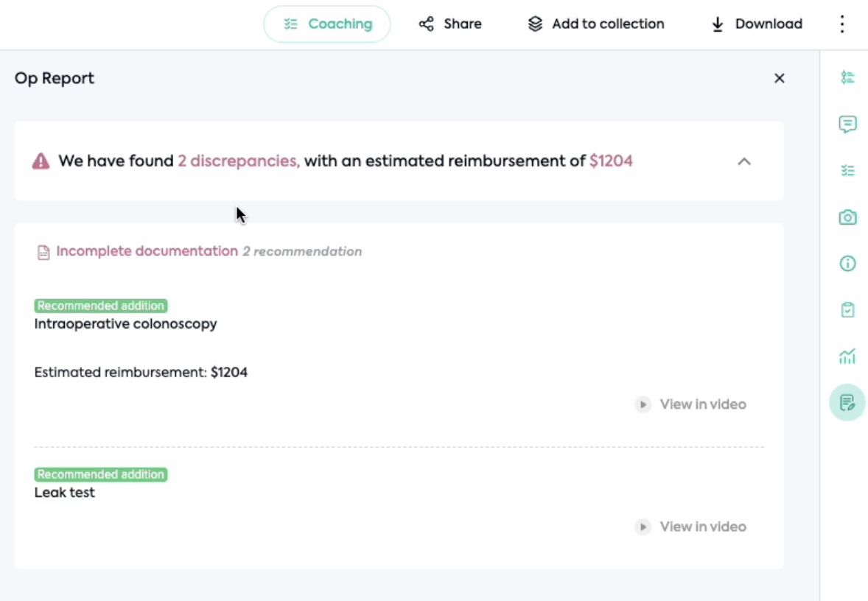
Task: Open the timeline steps icon in sidebar
Action: tap(847, 77)
